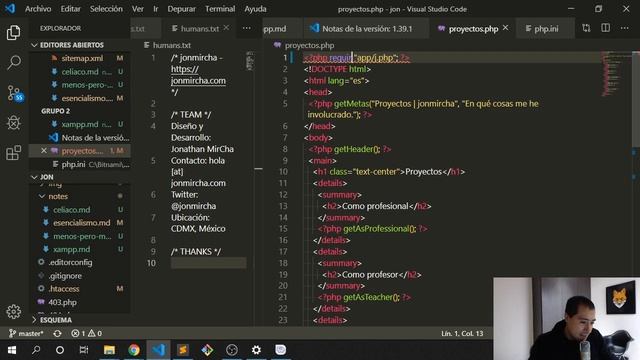Open the .gitignore file
The height and width of the screenshot is (360, 640).
click(65, 276)
